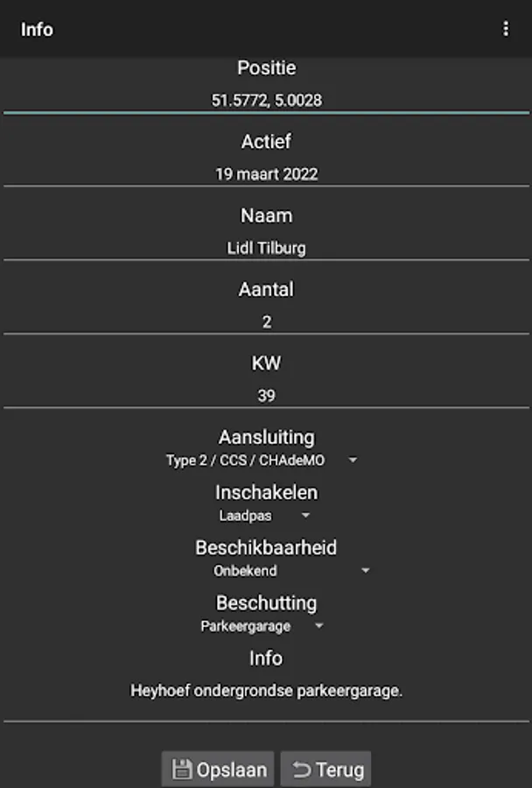Edit the Naam field 'Lidl Tilburg'
532x788 pixels.
point(266,248)
